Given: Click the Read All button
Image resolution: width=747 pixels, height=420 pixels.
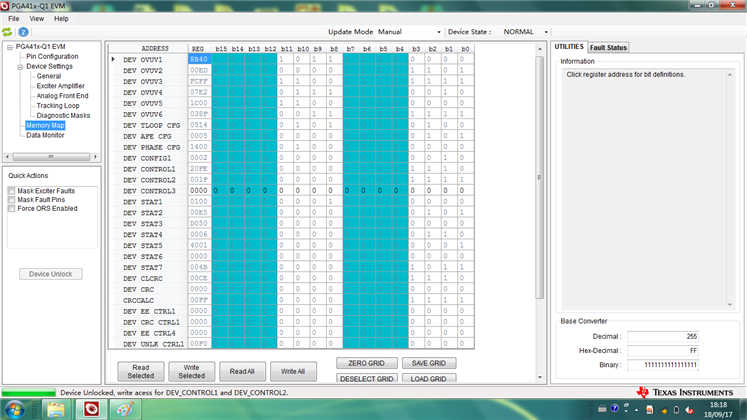Looking at the screenshot, I should [242, 371].
